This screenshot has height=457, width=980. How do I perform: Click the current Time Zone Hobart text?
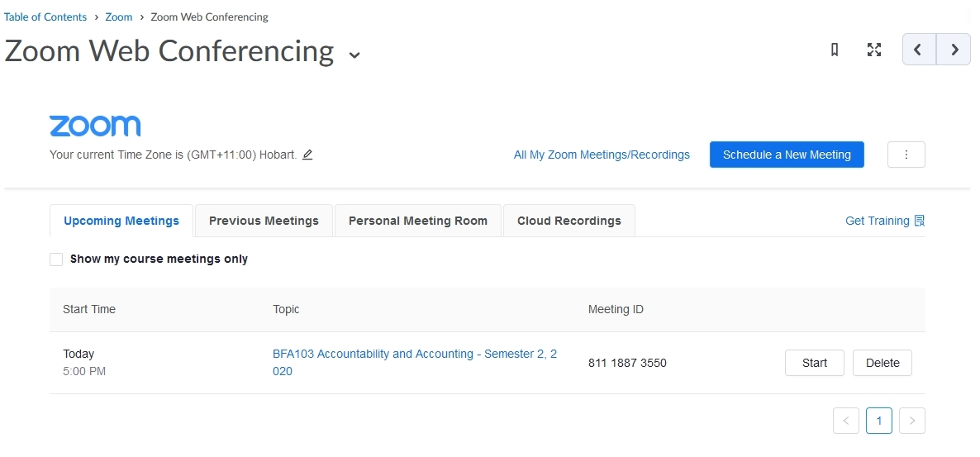(x=174, y=155)
